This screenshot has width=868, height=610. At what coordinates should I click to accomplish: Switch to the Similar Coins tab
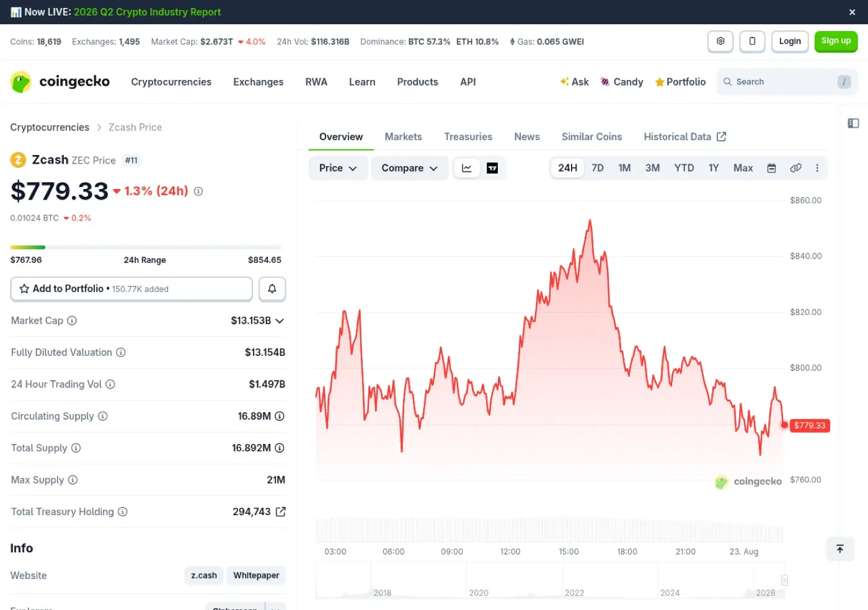pyautogui.click(x=591, y=136)
